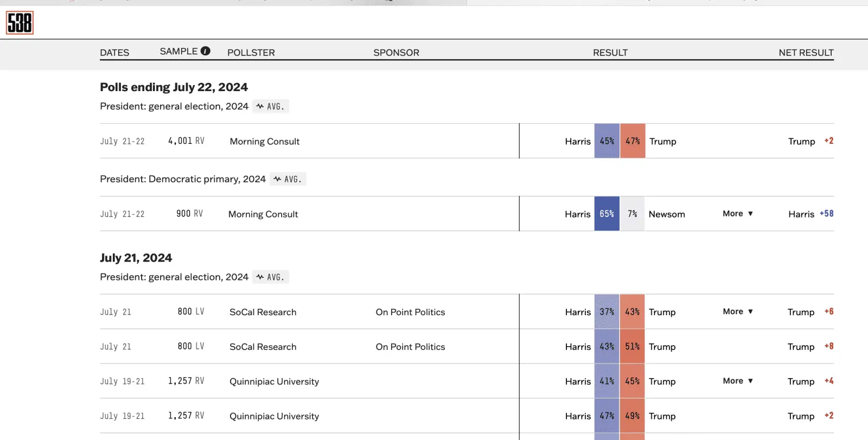The image size is (868, 440).
Task: Select the Pollster column header
Action: pyautogui.click(x=251, y=53)
